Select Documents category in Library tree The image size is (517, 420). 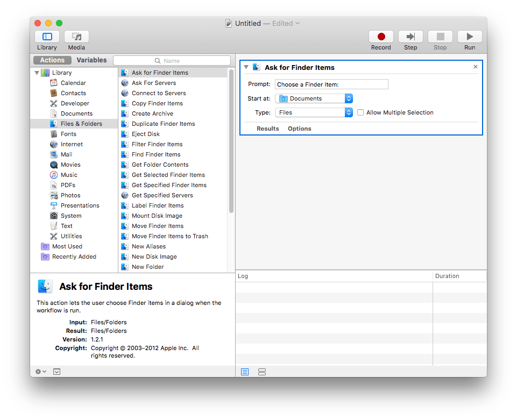(x=76, y=113)
